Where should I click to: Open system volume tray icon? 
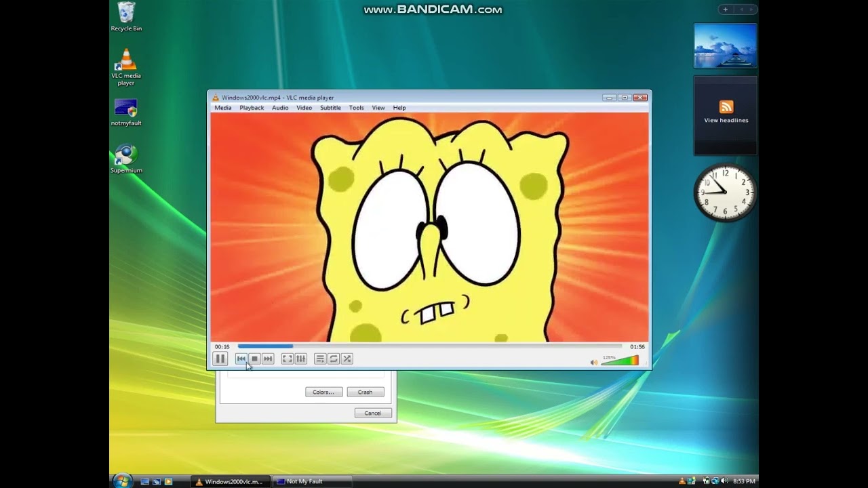(724, 481)
